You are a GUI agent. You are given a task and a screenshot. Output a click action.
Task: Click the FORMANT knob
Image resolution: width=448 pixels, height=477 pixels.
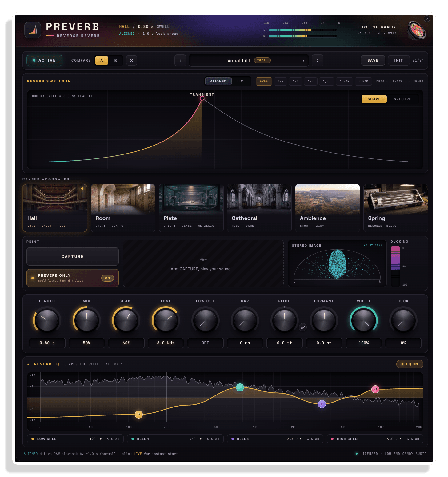coord(324,320)
